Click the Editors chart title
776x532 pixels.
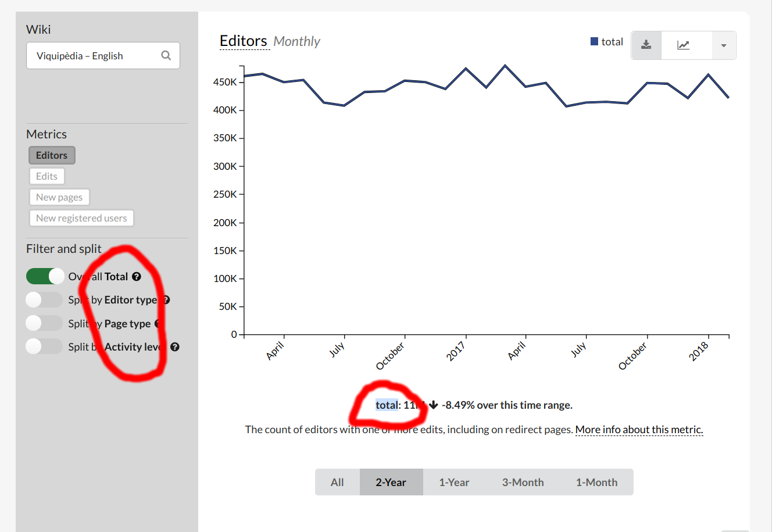(244, 41)
